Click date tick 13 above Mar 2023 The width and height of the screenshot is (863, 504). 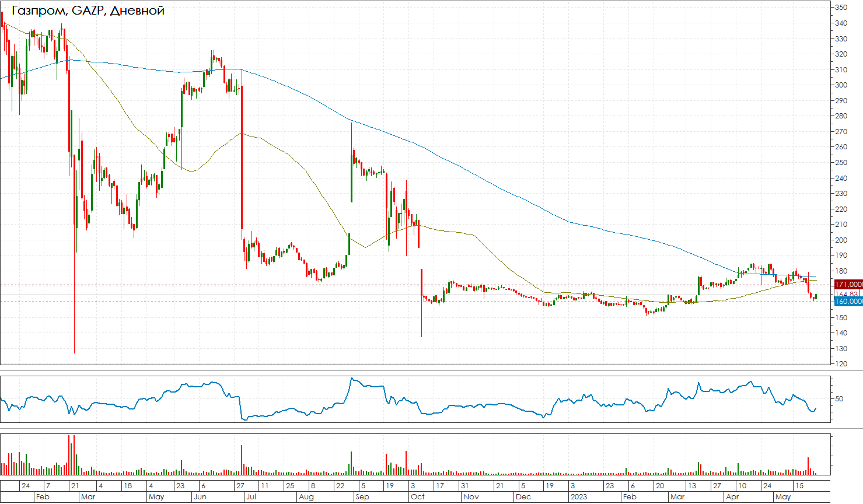(692, 486)
